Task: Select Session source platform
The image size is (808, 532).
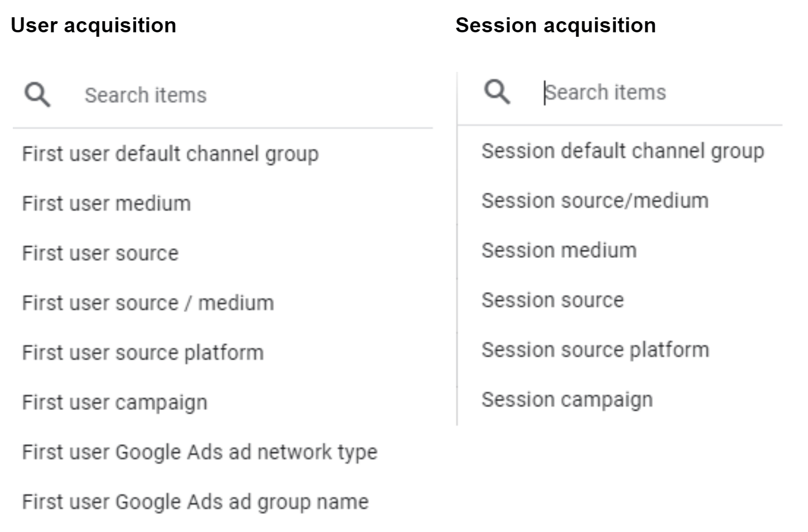Action: (x=595, y=349)
